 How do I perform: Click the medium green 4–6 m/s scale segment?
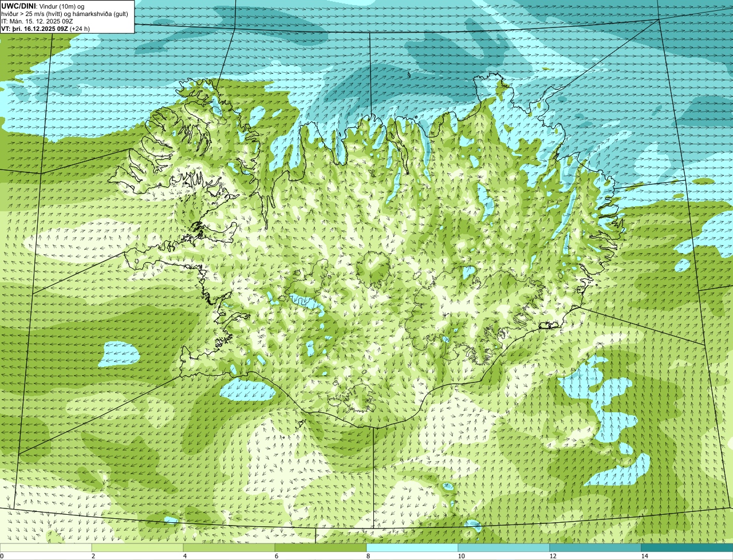pyautogui.click(x=229, y=547)
